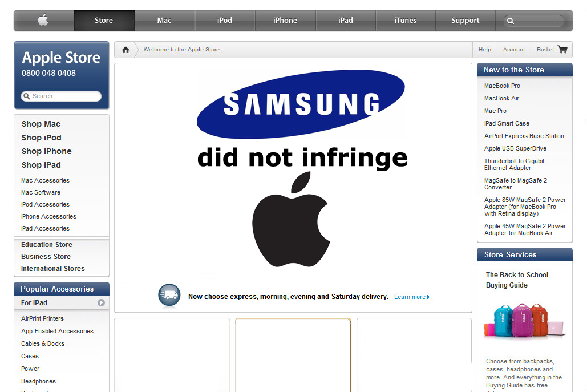This screenshot has height=392, width=587.
Task: Select Cases in Popular Accessories
Action: 30,356
